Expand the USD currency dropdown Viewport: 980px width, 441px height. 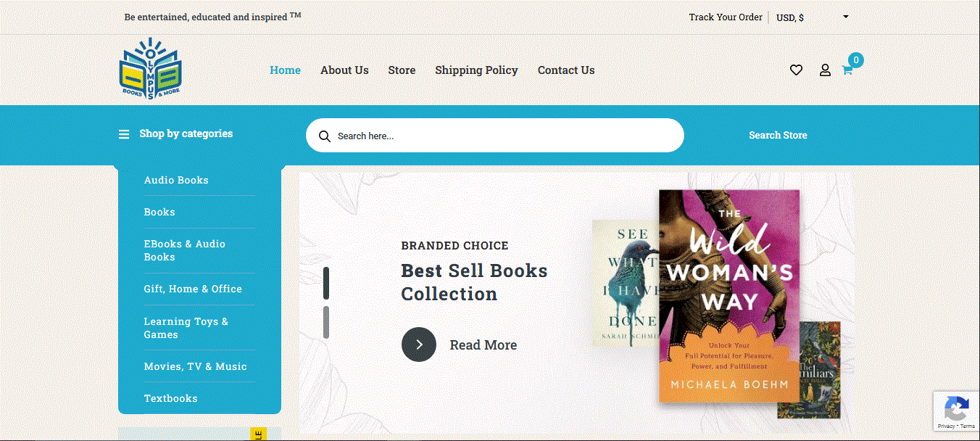click(x=812, y=17)
